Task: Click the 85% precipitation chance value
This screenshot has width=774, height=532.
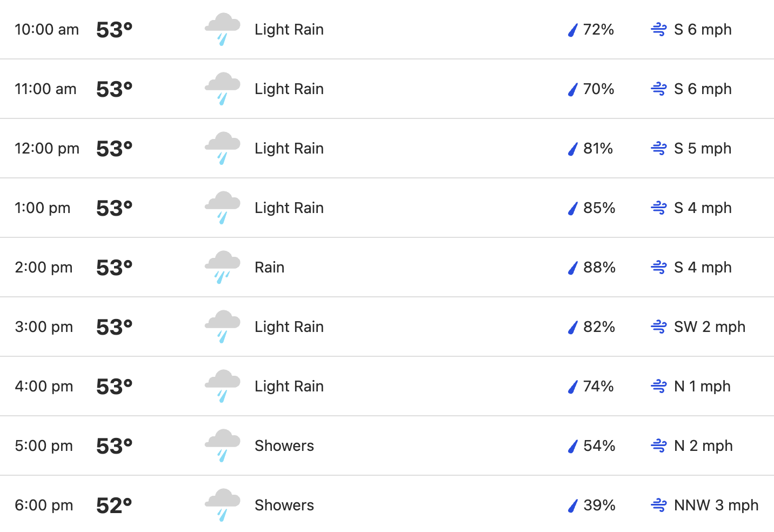Action: pos(599,208)
